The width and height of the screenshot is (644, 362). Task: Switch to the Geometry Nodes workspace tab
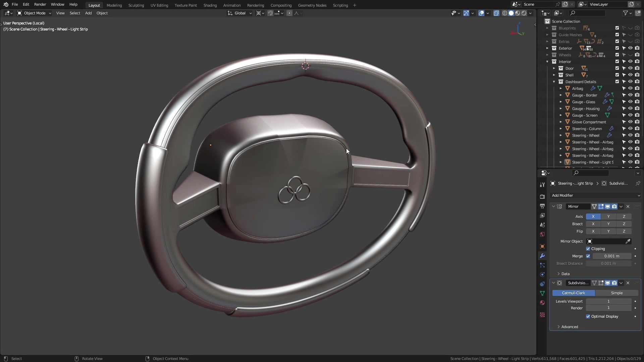click(312, 5)
